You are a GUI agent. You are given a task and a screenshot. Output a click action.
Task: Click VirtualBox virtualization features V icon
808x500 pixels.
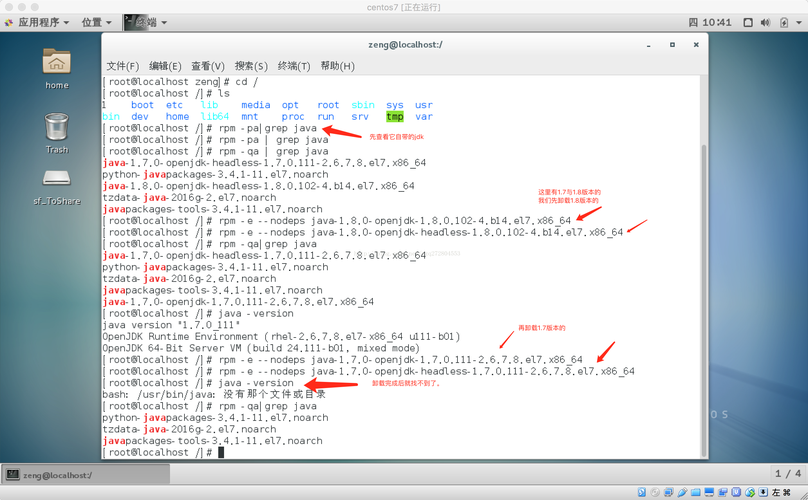736,492
